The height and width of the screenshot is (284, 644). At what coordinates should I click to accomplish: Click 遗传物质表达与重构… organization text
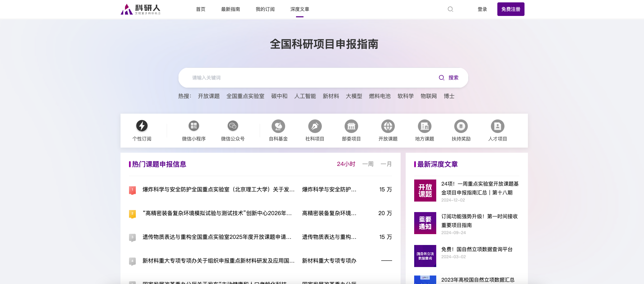pos(329,237)
